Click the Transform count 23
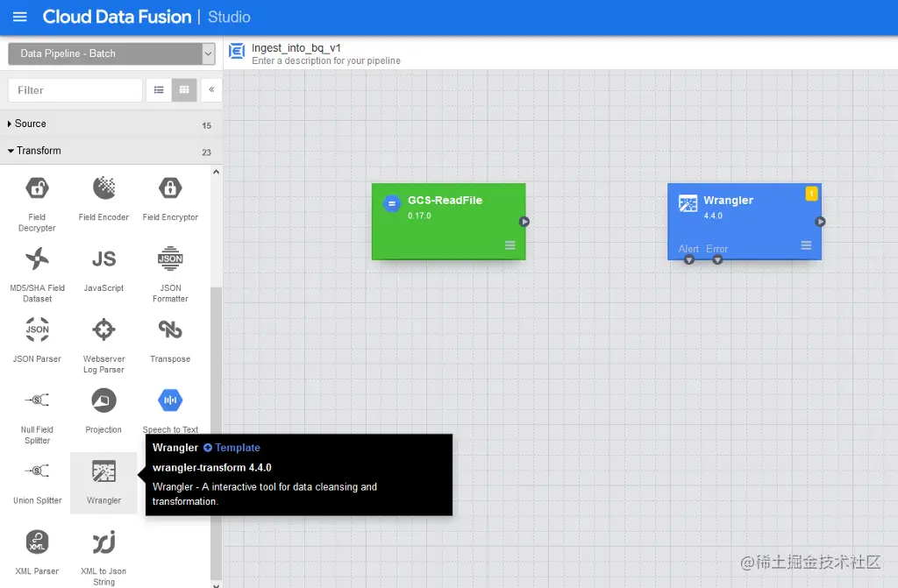This screenshot has width=898, height=588. tap(206, 152)
